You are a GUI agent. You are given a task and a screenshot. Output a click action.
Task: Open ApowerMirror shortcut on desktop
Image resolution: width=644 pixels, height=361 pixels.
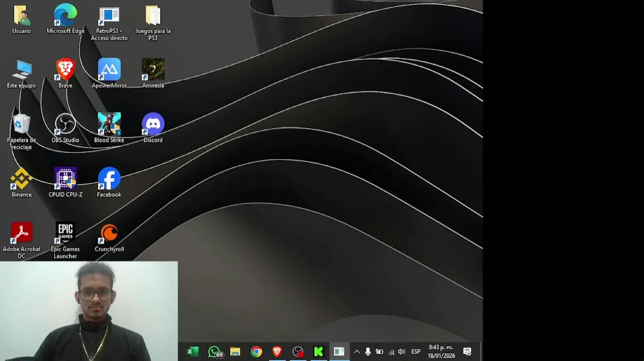click(109, 74)
